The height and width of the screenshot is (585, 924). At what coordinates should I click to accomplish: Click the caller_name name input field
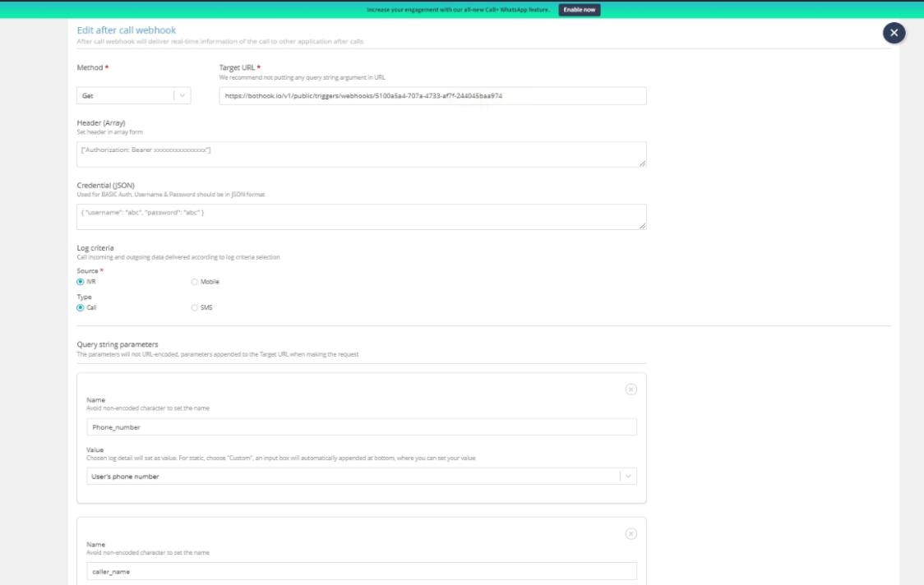[361, 571]
